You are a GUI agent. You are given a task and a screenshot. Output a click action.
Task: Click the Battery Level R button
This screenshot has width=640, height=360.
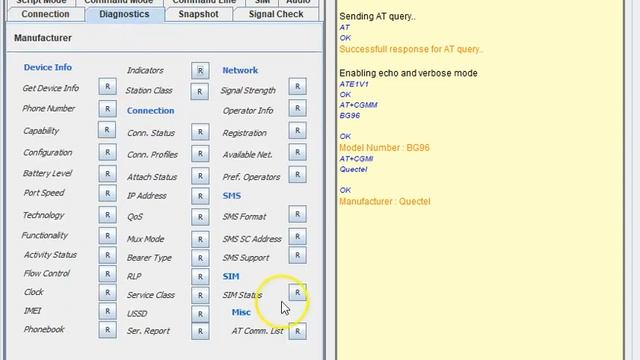click(107, 173)
